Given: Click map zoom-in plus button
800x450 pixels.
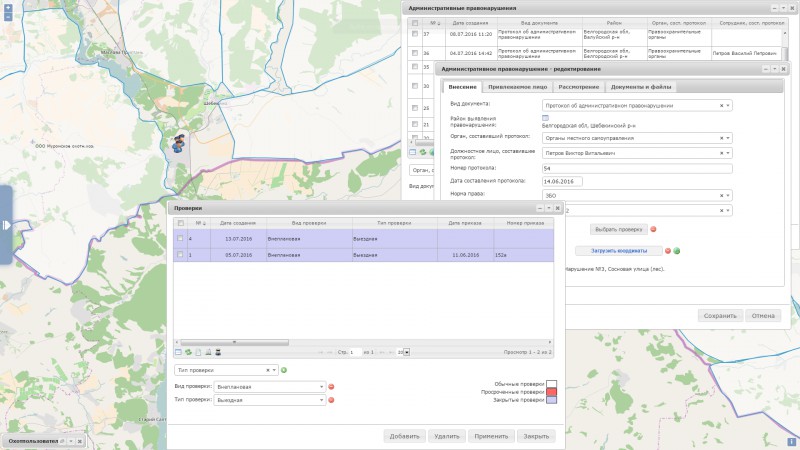Looking at the screenshot, I should point(7,7).
